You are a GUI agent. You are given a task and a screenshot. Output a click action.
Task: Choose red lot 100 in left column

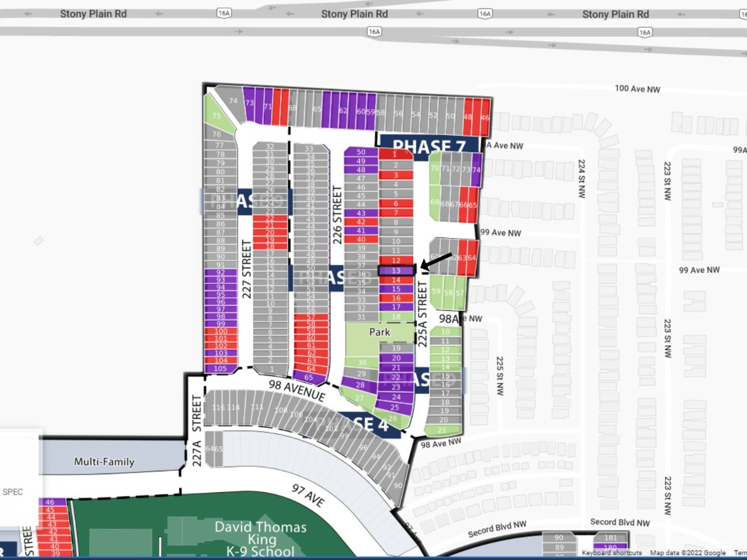[x=221, y=331]
